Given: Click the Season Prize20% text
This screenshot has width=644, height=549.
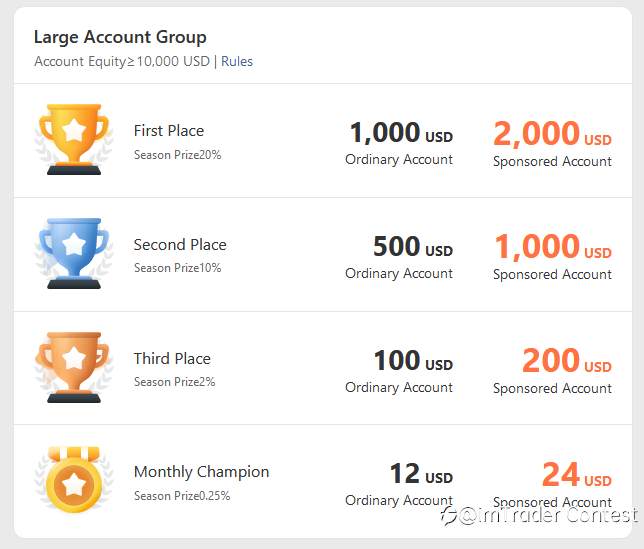Looking at the screenshot, I should pos(177,155).
